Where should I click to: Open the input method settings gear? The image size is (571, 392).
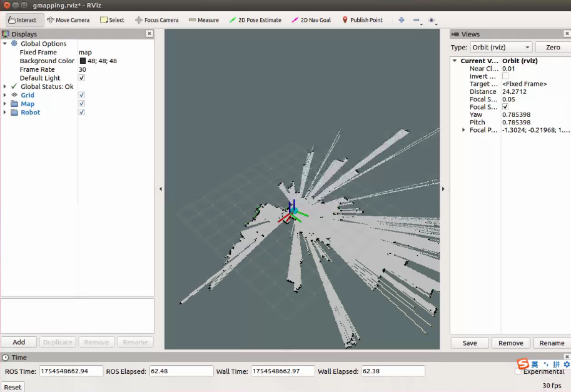tap(567, 364)
